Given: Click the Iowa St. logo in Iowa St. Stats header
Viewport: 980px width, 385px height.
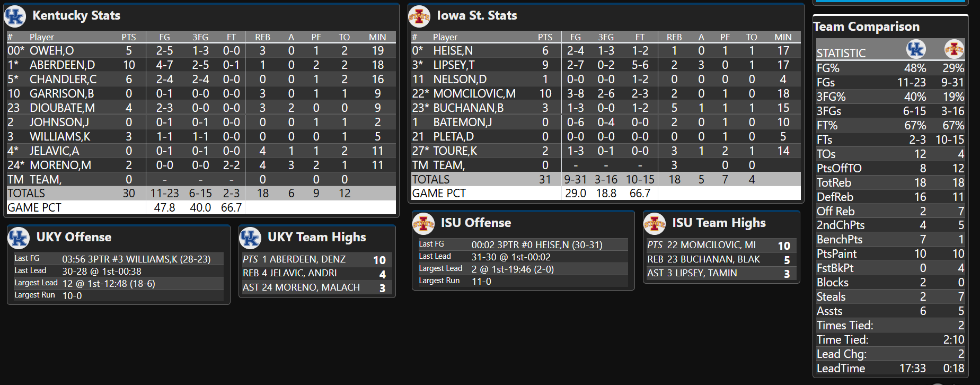Looking at the screenshot, I should click(418, 15).
